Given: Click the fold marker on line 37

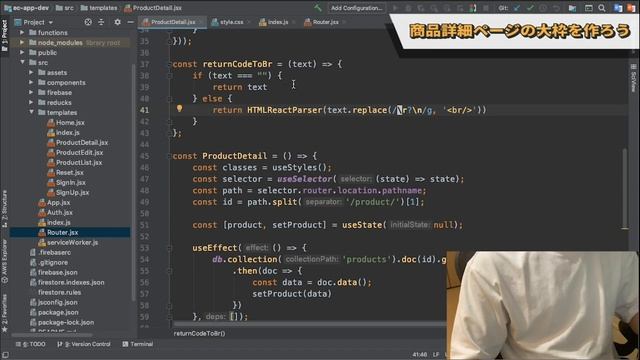Looking at the screenshot, I should click(169, 64).
